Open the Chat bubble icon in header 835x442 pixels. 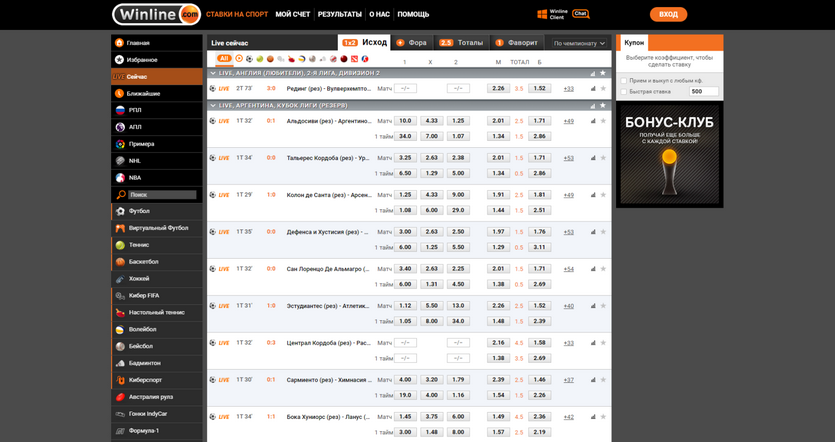tap(581, 13)
